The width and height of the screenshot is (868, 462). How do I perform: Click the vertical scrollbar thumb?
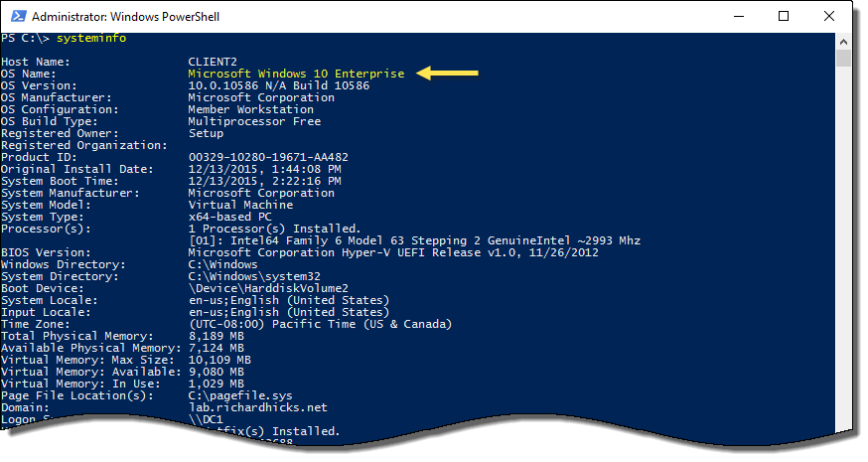tap(844, 58)
